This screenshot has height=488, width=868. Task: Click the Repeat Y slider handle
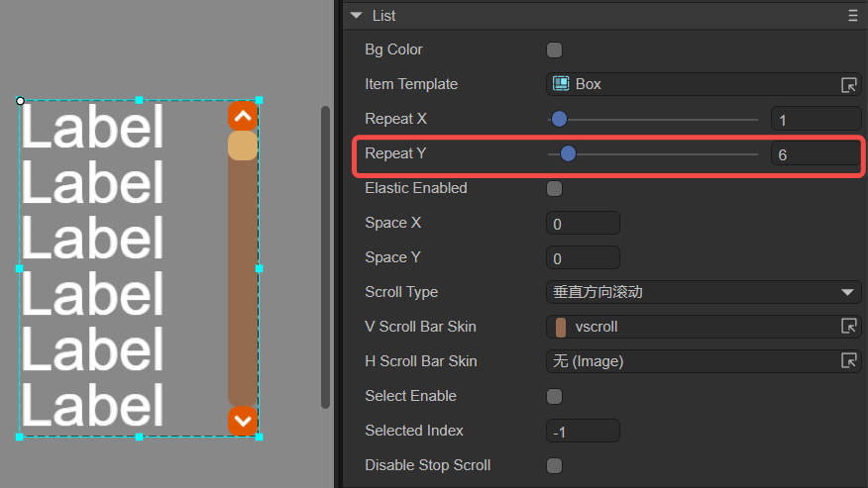pos(568,153)
